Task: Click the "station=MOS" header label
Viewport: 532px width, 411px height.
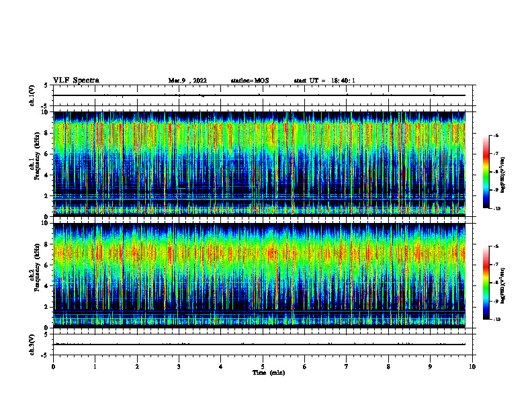Action: click(250, 81)
